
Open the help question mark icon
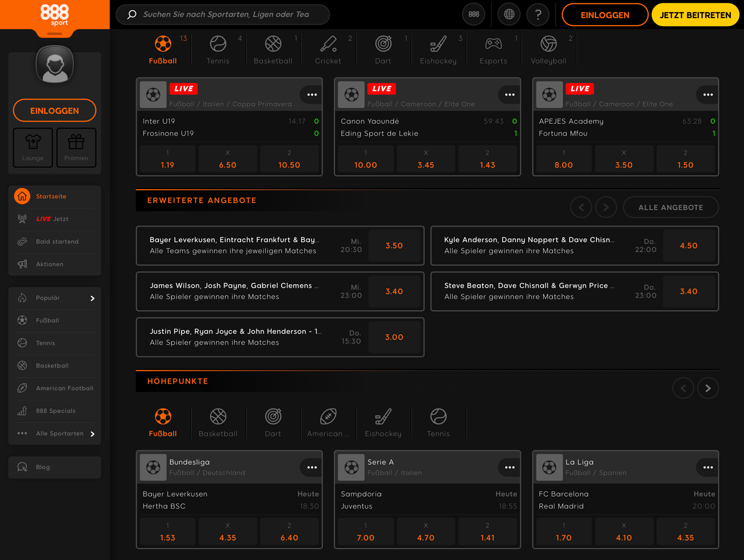pyautogui.click(x=538, y=14)
